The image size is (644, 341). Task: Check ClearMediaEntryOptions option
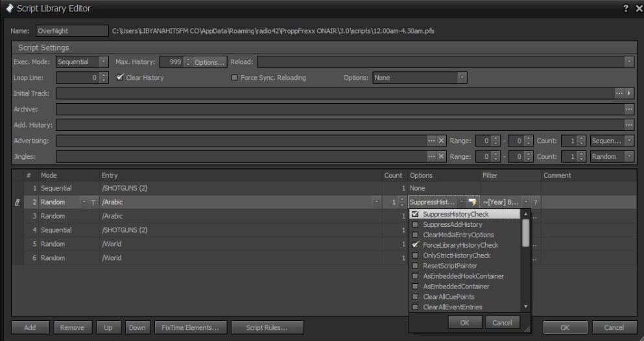[415, 235]
